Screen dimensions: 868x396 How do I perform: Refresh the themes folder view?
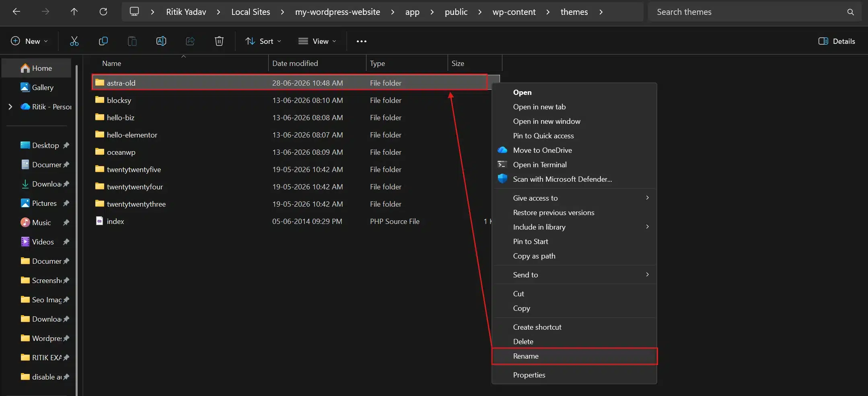click(x=103, y=12)
